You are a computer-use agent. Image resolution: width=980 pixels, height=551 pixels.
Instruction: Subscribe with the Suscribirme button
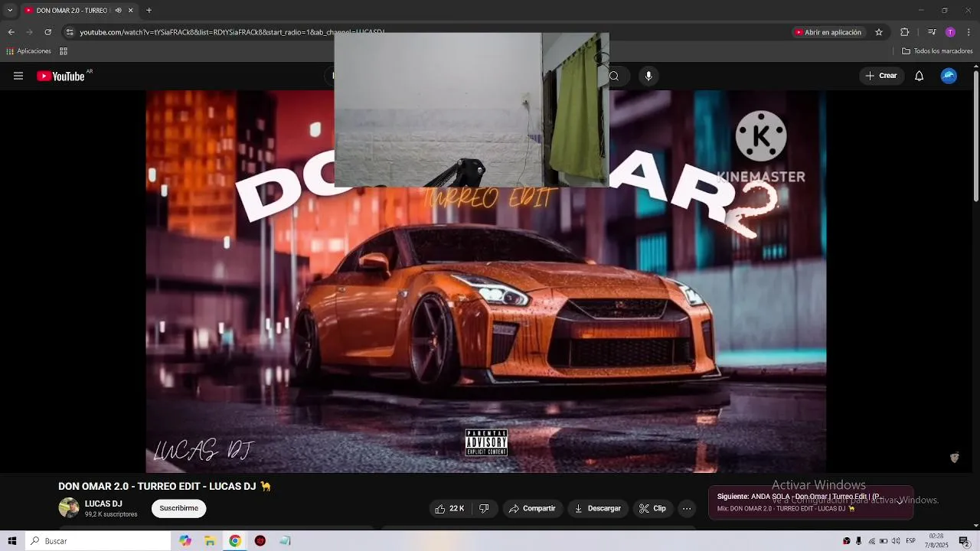[178, 508]
